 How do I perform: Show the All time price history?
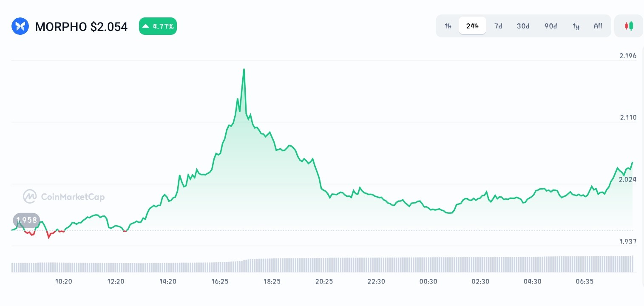598,26
